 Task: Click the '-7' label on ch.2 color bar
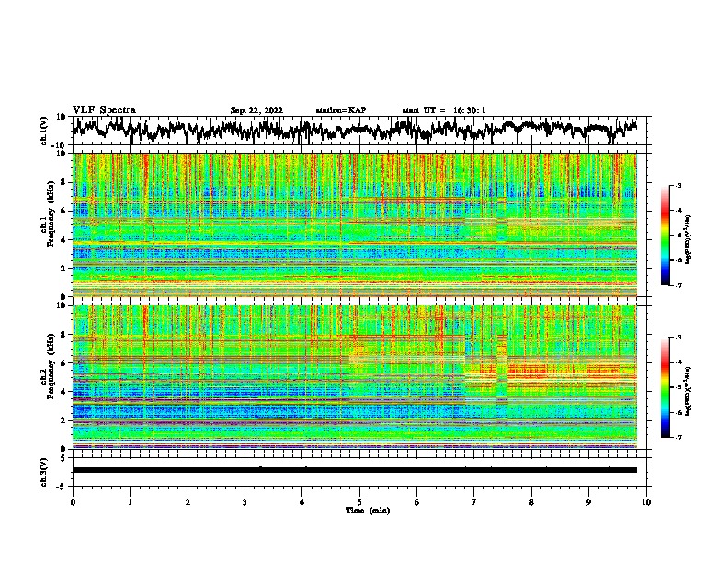click(x=677, y=438)
